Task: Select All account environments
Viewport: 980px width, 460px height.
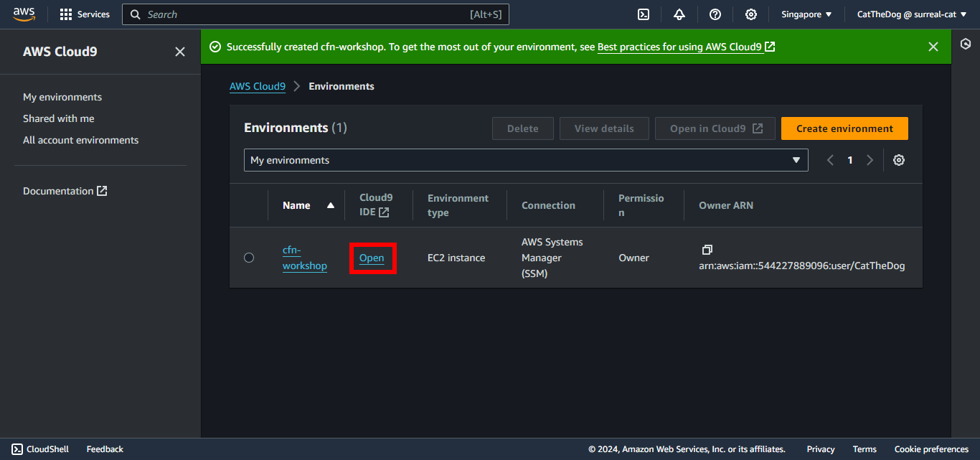Action: click(80, 140)
